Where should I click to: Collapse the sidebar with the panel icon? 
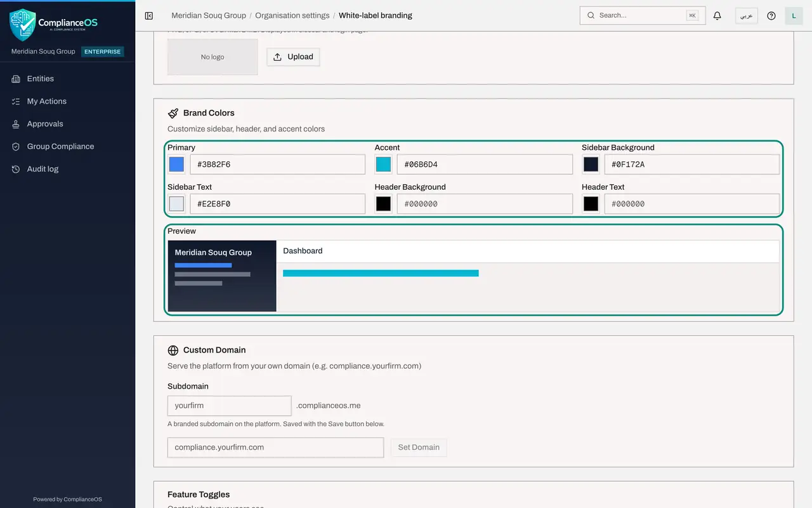(149, 16)
